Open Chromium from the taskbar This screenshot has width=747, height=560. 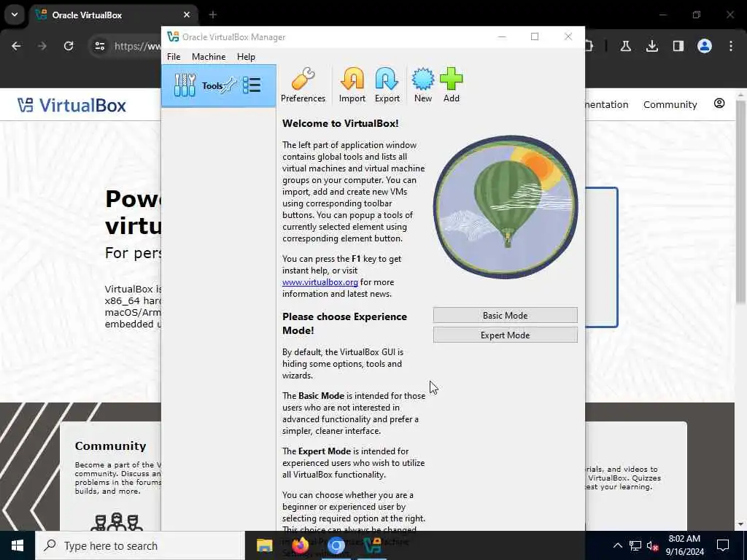click(336, 545)
